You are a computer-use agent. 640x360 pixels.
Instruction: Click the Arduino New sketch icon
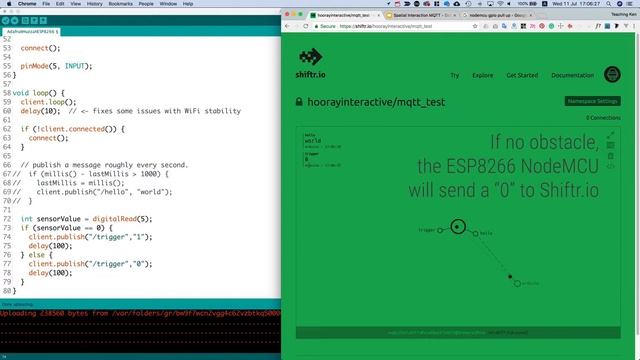[25, 20]
